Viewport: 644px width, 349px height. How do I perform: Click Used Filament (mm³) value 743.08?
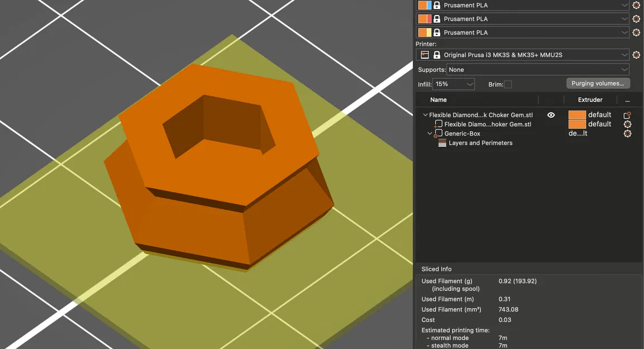tap(508, 309)
